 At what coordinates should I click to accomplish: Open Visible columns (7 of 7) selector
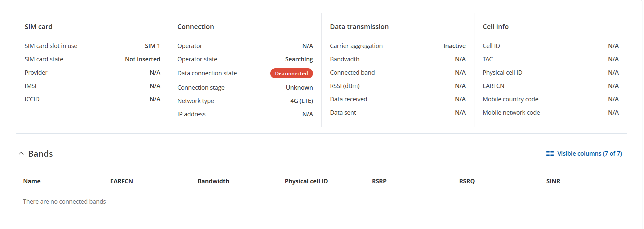click(584, 154)
